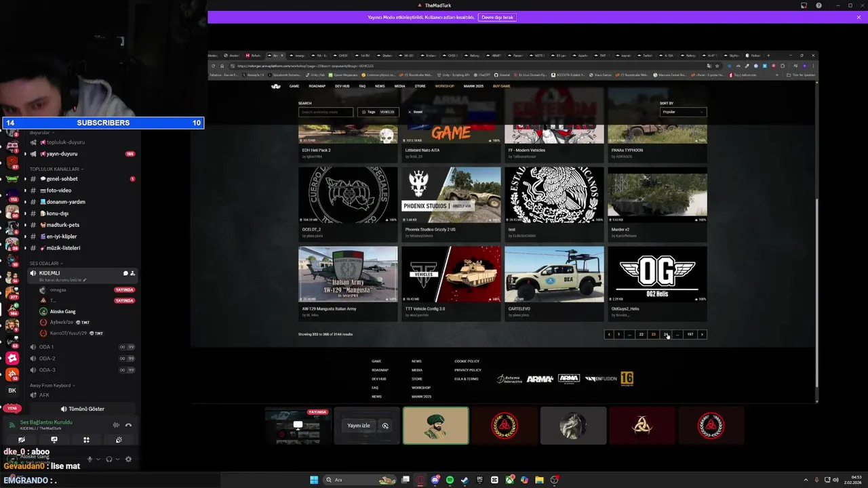
Task: Open Phoenix Studios Grizzly 2 US mod
Action: coord(451,203)
